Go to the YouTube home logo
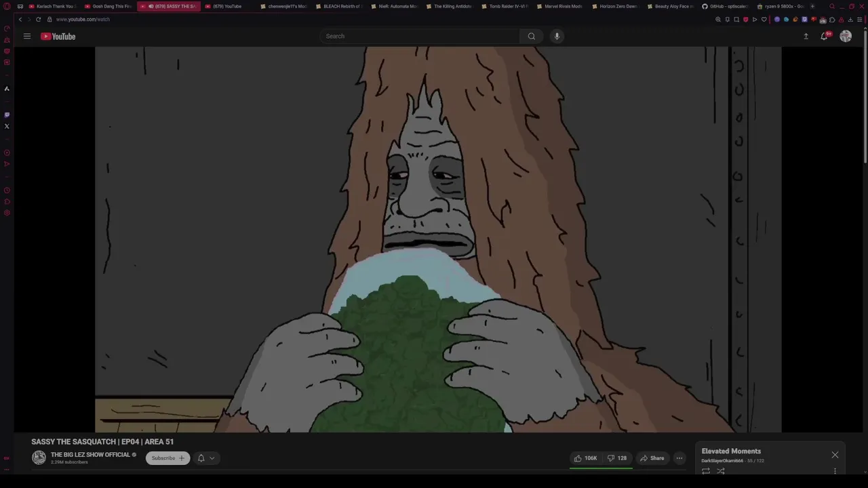The image size is (868, 488). point(58,36)
